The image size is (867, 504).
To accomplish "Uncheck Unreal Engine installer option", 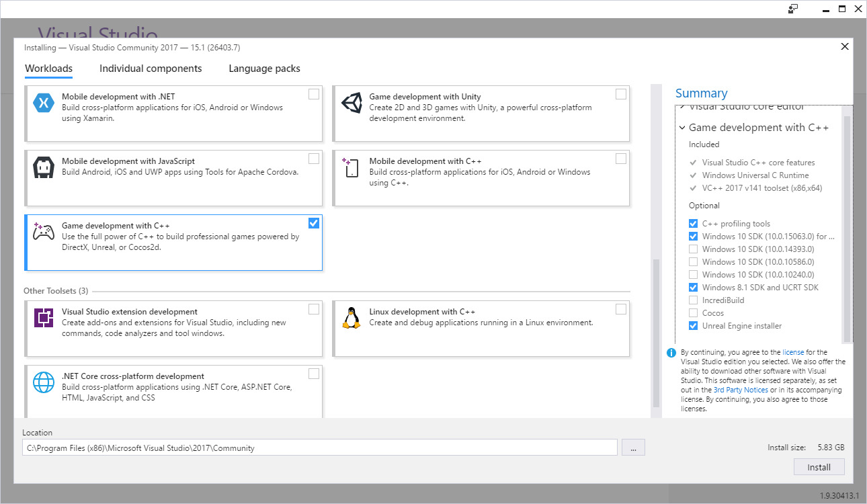I will [x=693, y=326].
